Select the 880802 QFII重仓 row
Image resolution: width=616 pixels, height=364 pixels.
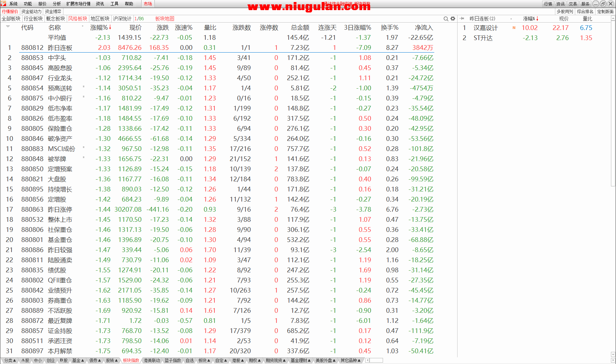(217, 280)
